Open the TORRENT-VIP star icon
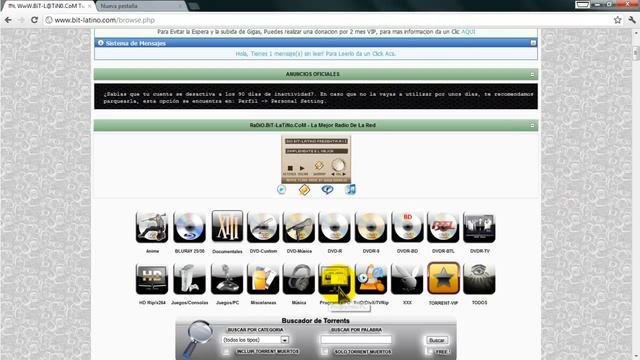This screenshot has height=360, width=640. (x=443, y=279)
